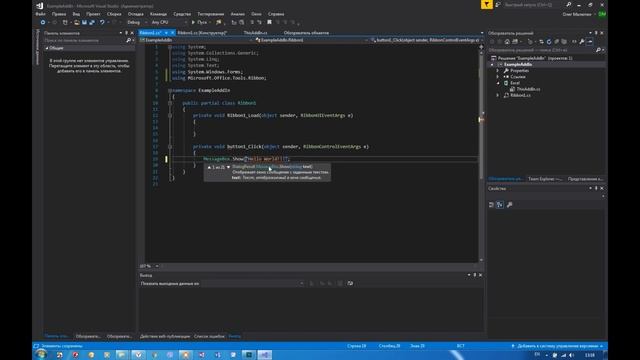Click the next overload arrow in signature tooltip
The image size is (640, 360).
click(x=228, y=167)
